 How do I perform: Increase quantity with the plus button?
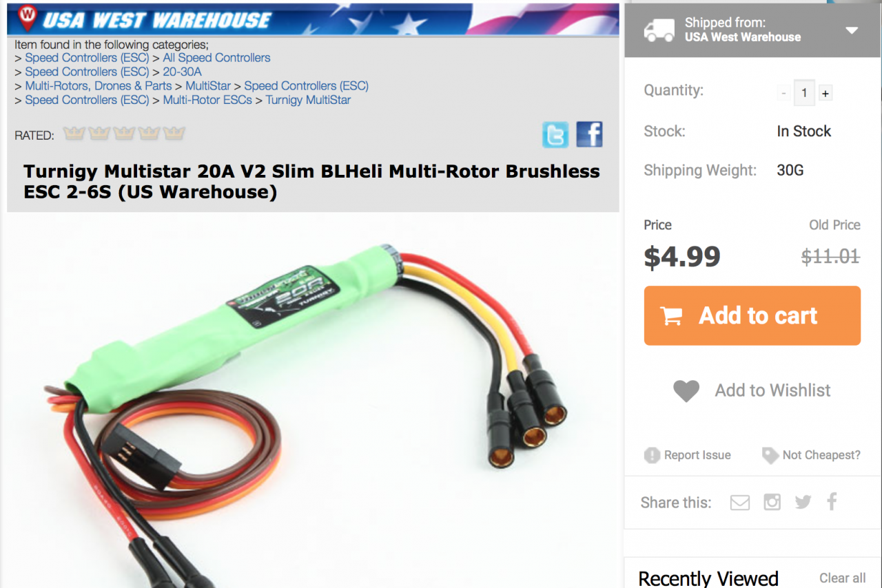click(x=825, y=93)
